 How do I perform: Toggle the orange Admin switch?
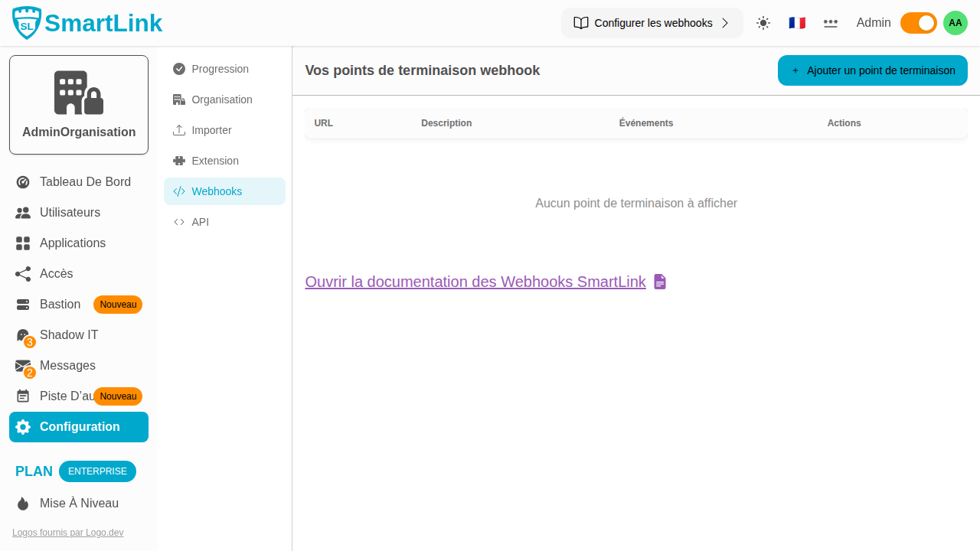click(918, 23)
